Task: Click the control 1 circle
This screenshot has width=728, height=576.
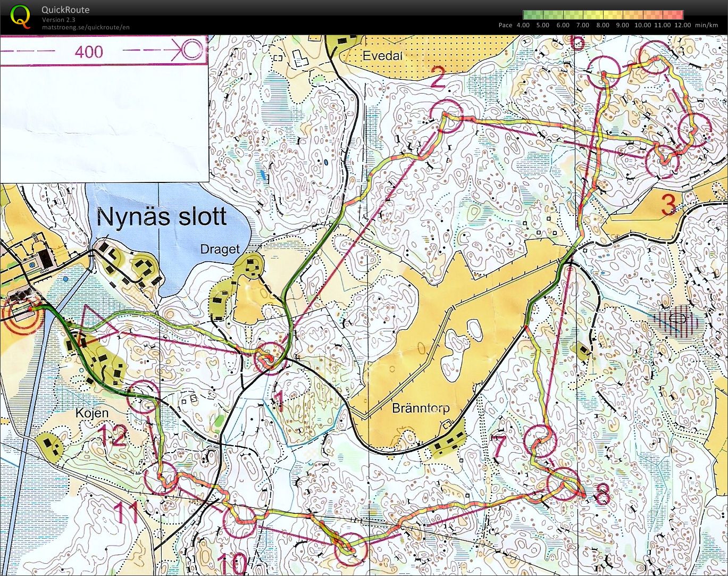Action: pyautogui.click(x=270, y=358)
